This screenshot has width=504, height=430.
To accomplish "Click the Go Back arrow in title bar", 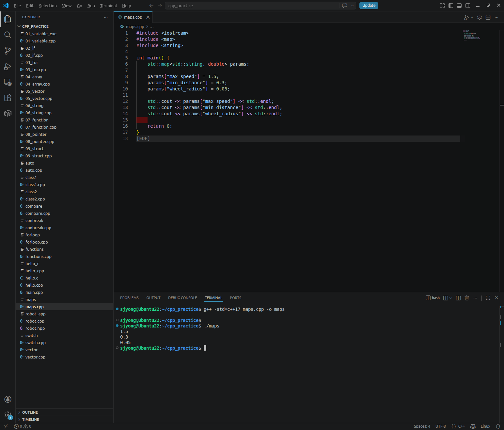I will point(151,6).
